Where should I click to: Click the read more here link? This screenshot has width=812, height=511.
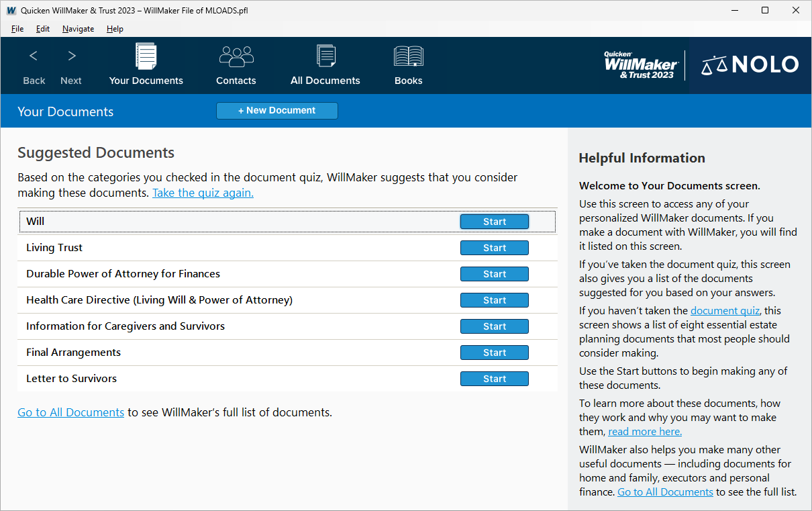pos(644,431)
